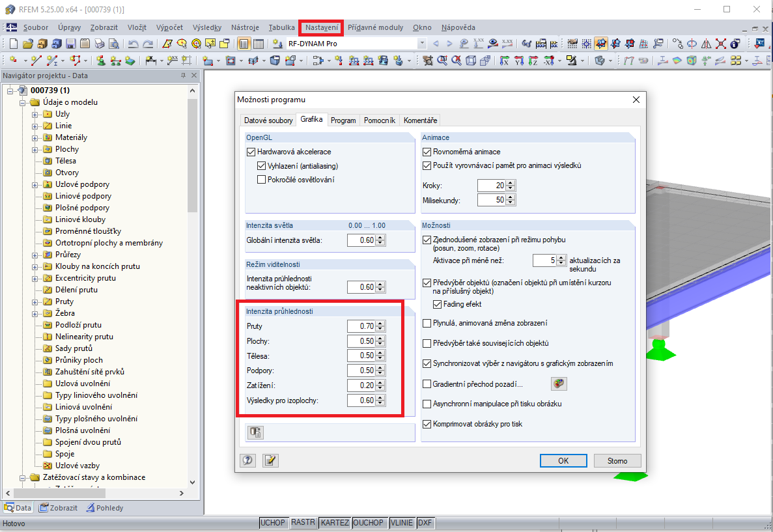This screenshot has width=773, height=532.
Task: Click the Redo arrow icon
Action: tap(148, 44)
